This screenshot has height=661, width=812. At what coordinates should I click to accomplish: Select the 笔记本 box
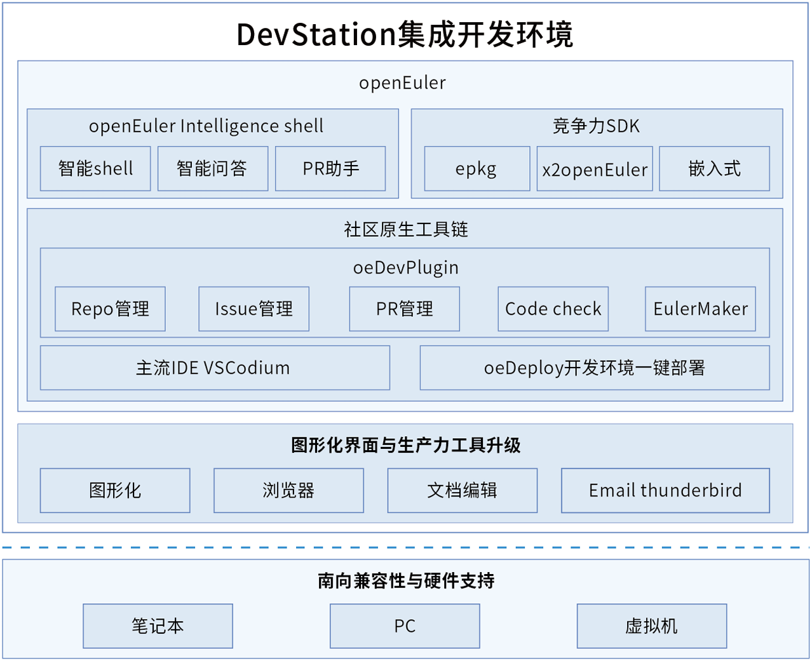tap(158, 626)
